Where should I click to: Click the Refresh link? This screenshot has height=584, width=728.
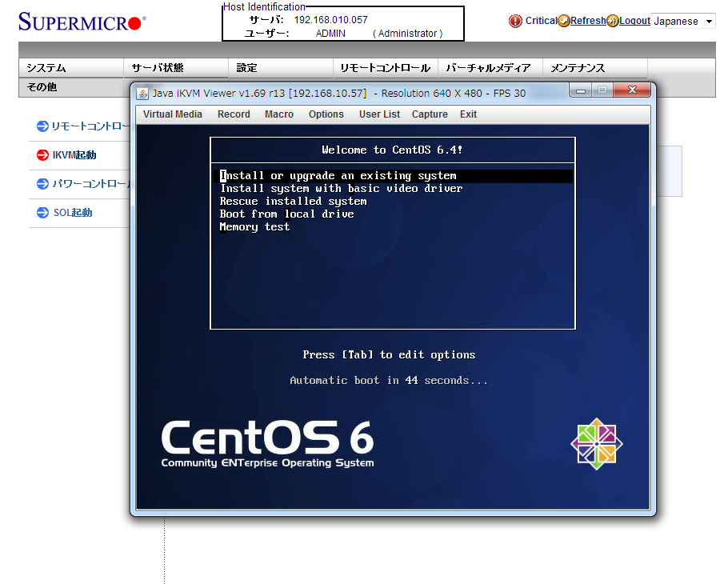tap(588, 21)
